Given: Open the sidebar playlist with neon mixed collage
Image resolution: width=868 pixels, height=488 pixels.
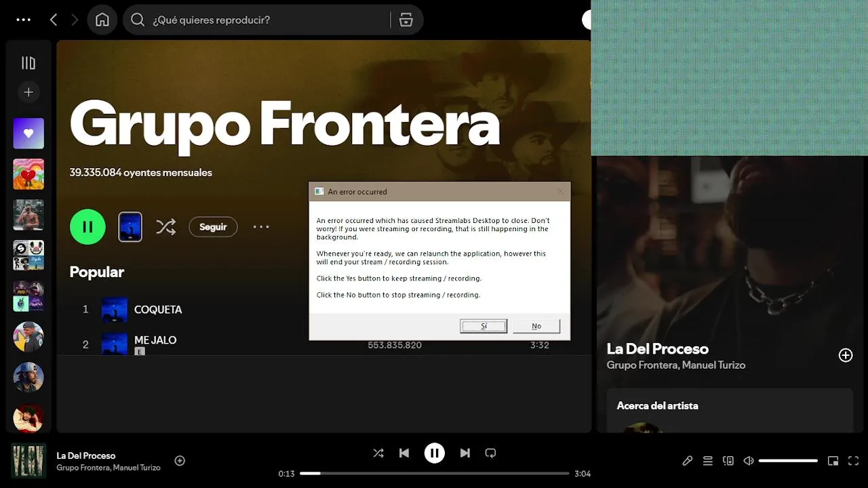Looking at the screenshot, I should pyautogui.click(x=28, y=296).
